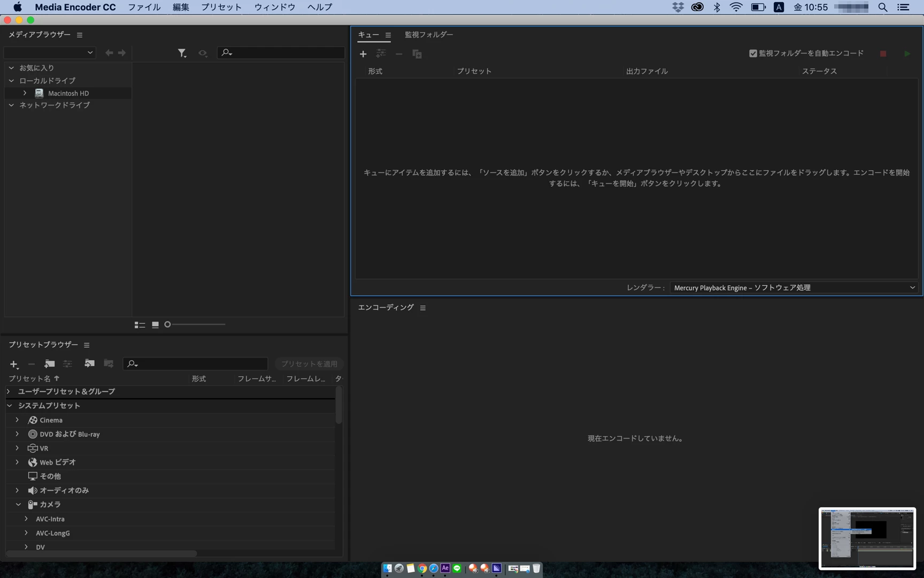Click the preset browser search field
This screenshot has height=578, width=924.
[x=195, y=364]
